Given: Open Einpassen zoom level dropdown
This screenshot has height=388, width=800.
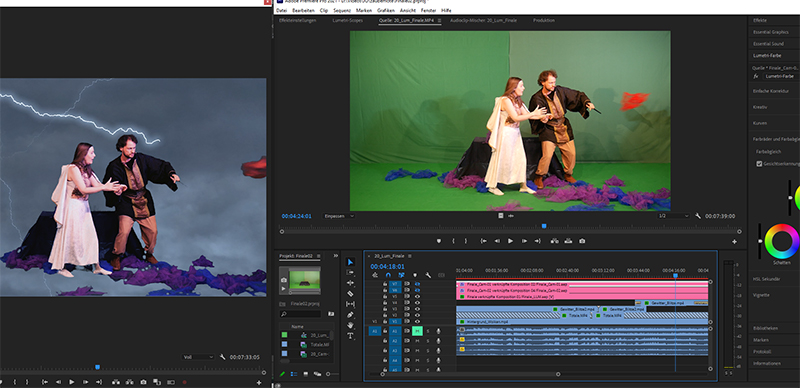Looking at the screenshot, I should click(339, 216).
